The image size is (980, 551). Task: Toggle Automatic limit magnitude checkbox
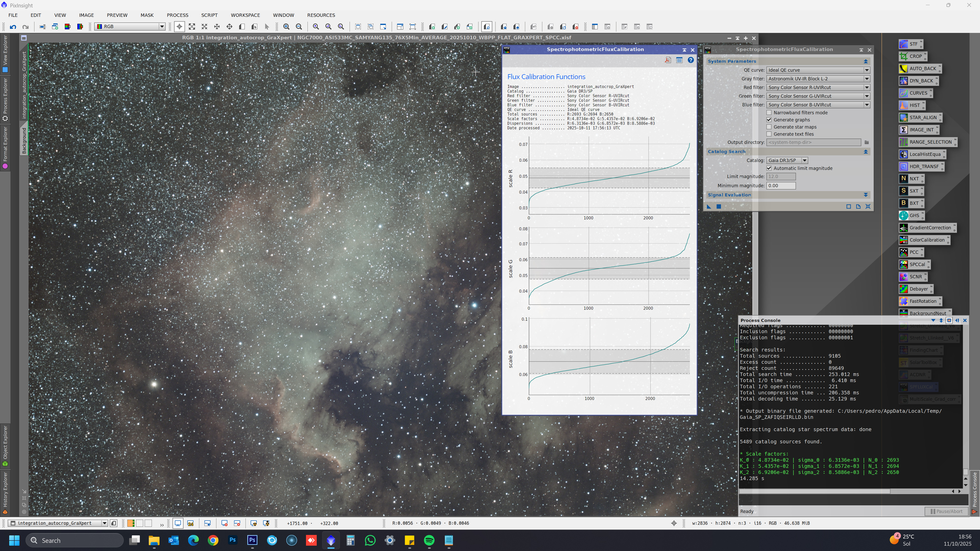769,168
